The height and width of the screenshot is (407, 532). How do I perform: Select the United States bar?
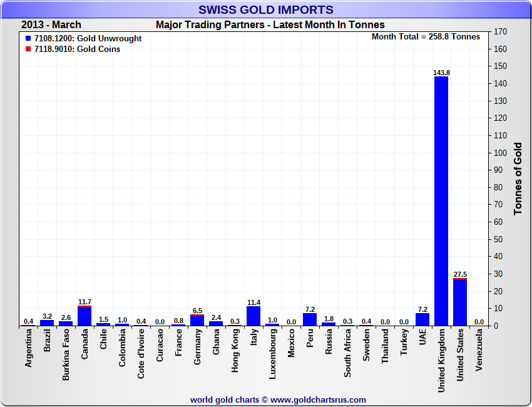[460, 302]
